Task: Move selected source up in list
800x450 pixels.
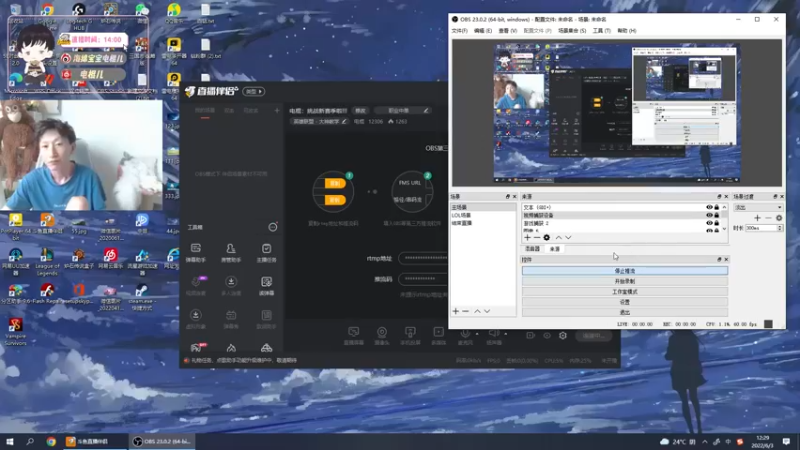Action: pos(559,237)
